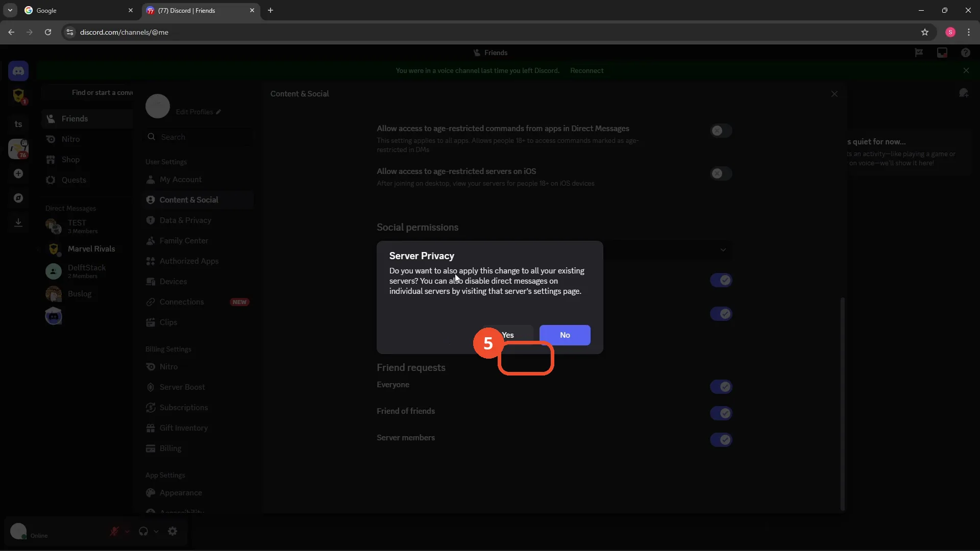
Task: Toggle Friend of friends switch
Action: 721,413
